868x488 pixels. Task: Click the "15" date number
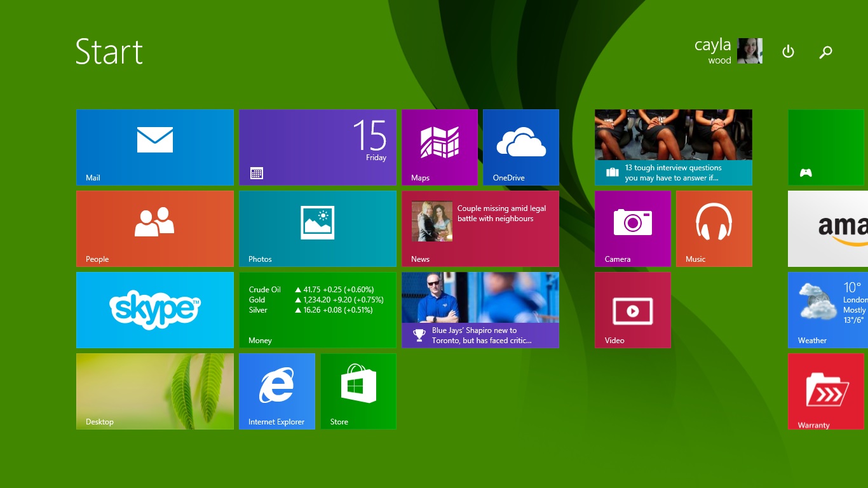[370, 135]
